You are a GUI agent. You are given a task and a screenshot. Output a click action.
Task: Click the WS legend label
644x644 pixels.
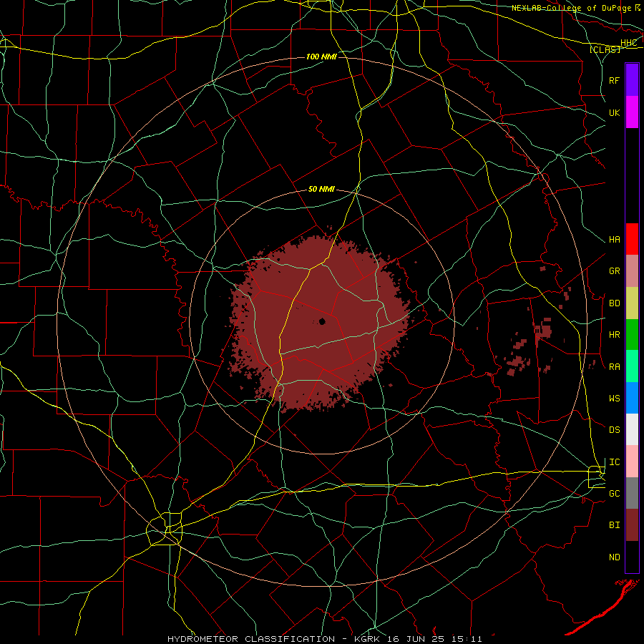click(x=614, y=398)
